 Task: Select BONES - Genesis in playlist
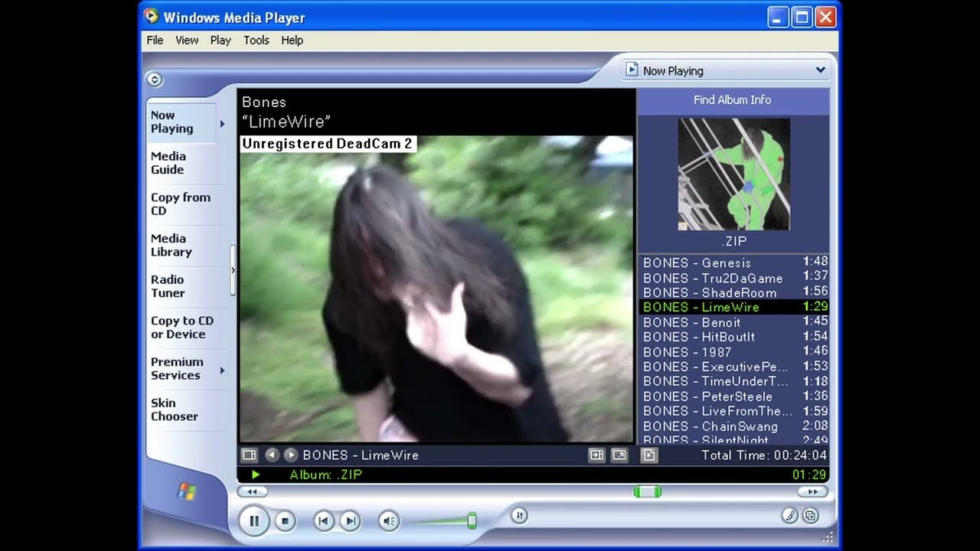tap(733, 262)
